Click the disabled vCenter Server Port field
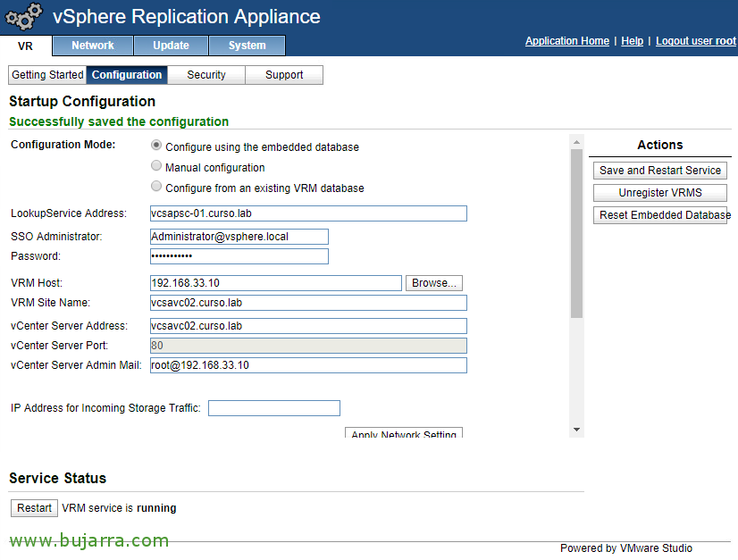Image resolution: width=738 pixels, height=560 pixels. coord(308,346)
